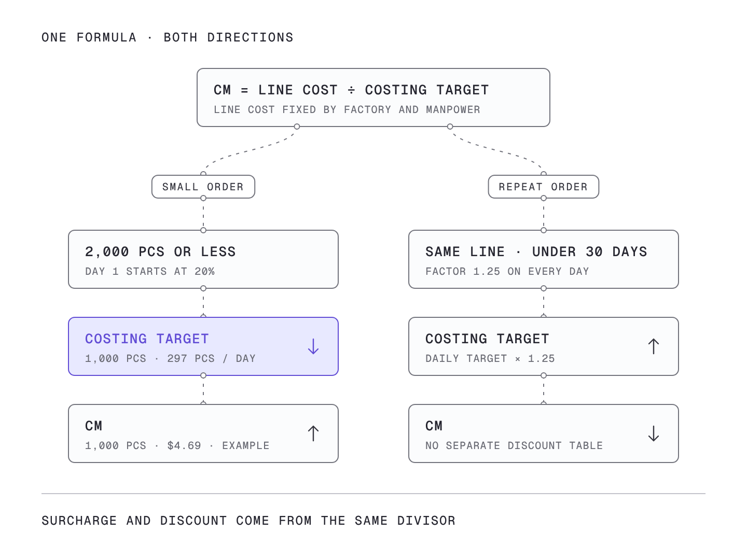747x560 pixels.
Task: Click the down arrow in No Separate Discount Table card
Action: (x=654, y=433)
